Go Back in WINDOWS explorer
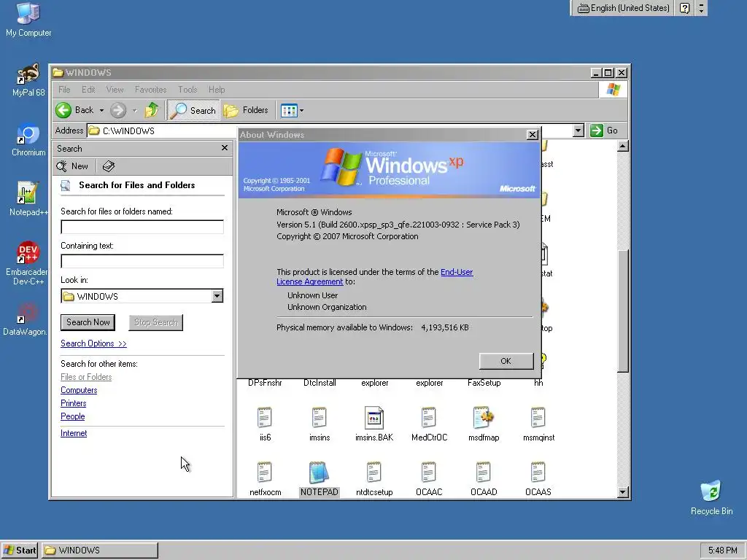Viewport: 747px width, 560px height. click(x=74, y=110)
